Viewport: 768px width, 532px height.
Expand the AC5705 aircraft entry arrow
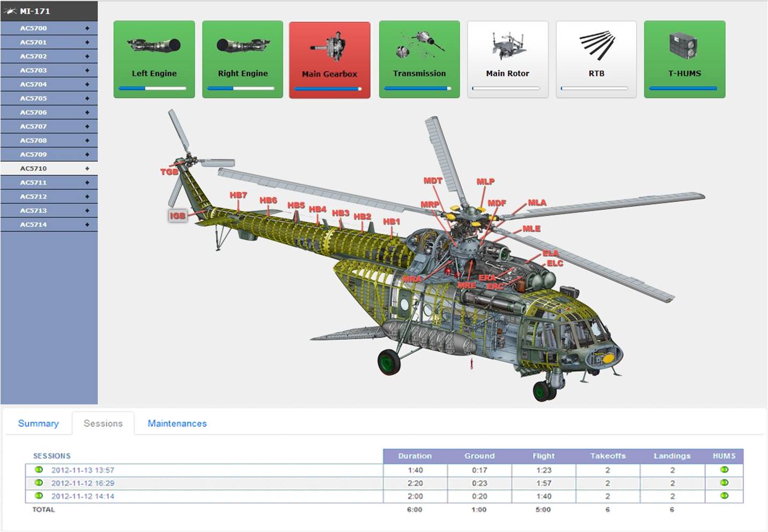(87, 98)
